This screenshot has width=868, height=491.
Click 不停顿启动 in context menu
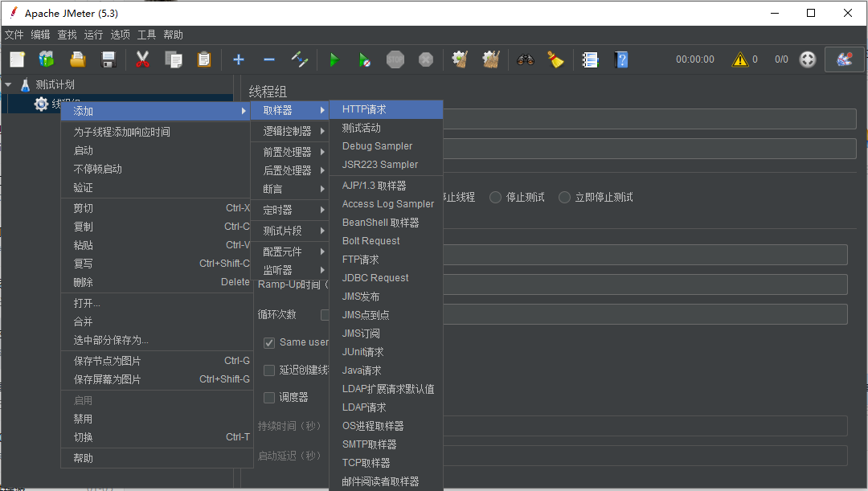(156, 169)
